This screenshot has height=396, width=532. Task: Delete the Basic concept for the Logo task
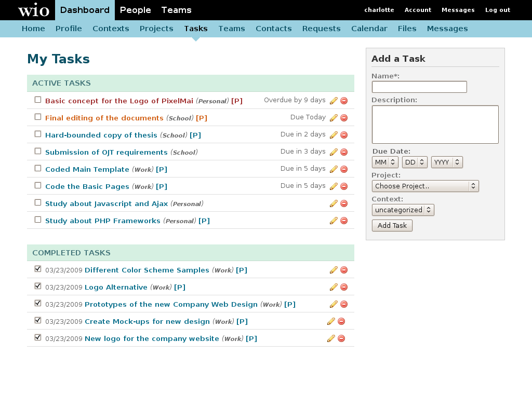344,101
